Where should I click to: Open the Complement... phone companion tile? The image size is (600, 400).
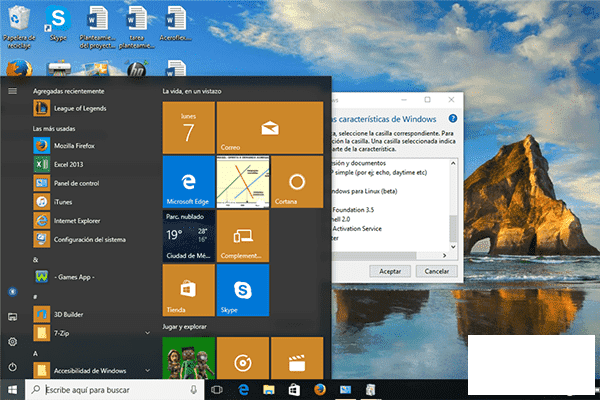click(243, 236)
